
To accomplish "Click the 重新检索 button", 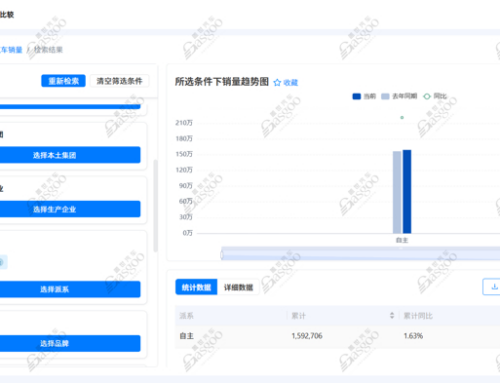I will (x=63, y=81).
